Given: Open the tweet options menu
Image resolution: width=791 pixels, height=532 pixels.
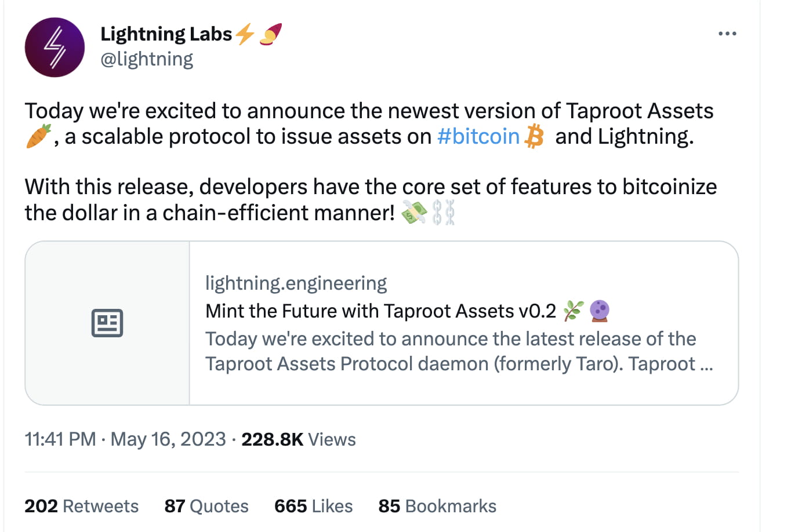Looking at the screenshot, I should 727,33.
